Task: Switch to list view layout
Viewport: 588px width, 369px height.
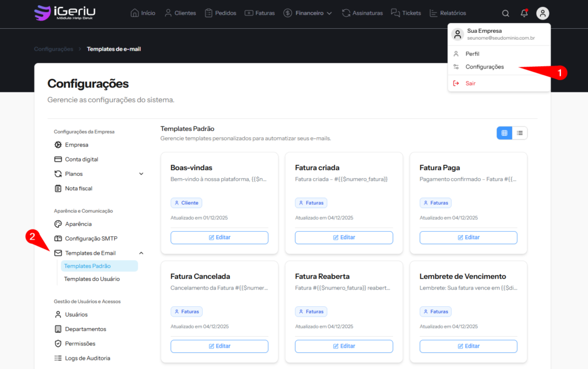Action: (520, 133)
